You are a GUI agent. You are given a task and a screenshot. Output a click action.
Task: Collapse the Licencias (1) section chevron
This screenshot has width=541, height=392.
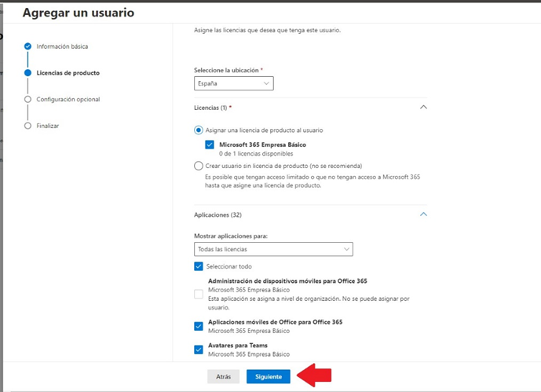[x=423, y=108]
